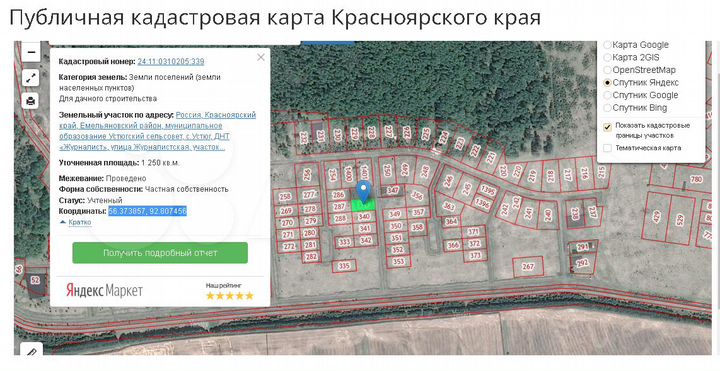The image size is (720, 371).
Task: Open cadastral number 24:11:0310205:339 link
Action: [171, 62]
